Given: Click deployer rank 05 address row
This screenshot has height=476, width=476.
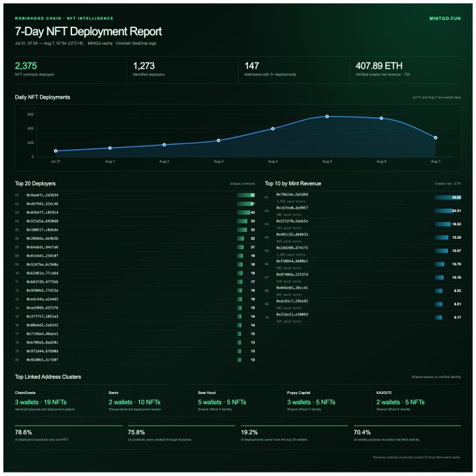Looking at the screenshot, I should coord(135,230).
